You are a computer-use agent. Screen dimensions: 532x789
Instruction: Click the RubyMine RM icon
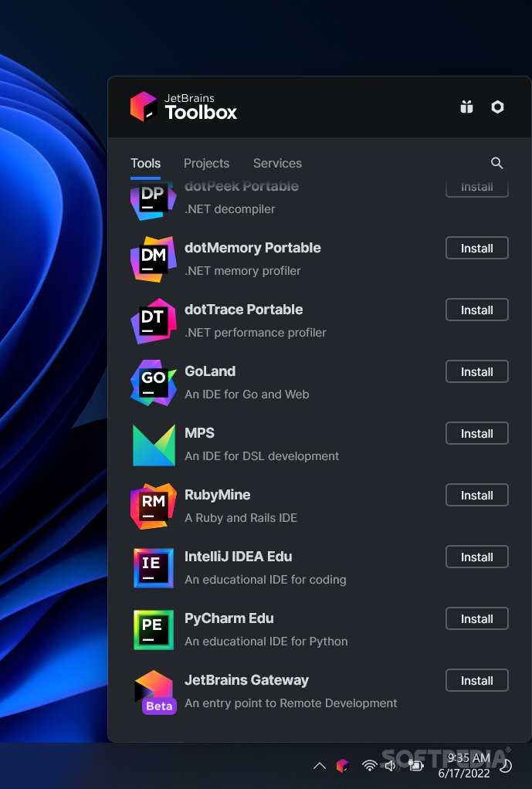[x=154, y=506]
